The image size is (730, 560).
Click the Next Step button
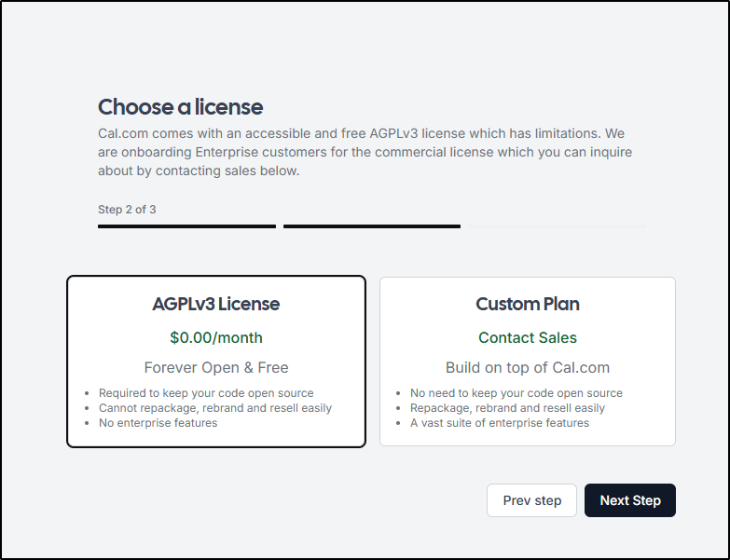[630, 500]
